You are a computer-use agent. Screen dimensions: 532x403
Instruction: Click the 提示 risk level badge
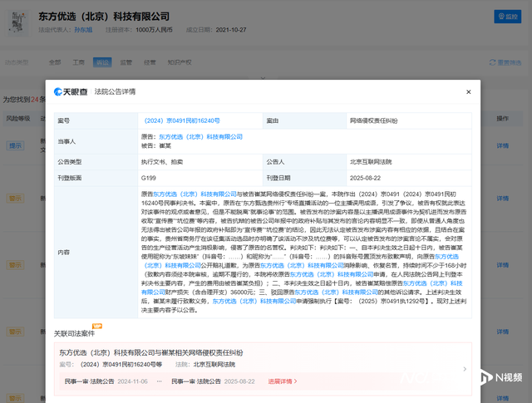[15, 146]
